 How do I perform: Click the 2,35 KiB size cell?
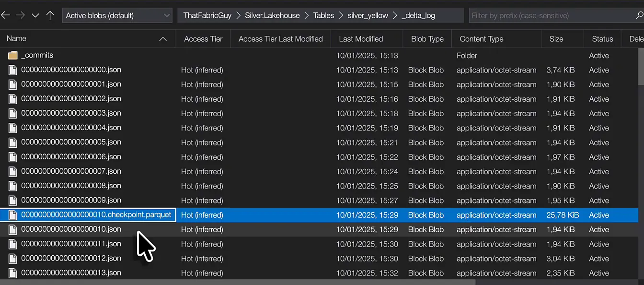pos(561,273)
